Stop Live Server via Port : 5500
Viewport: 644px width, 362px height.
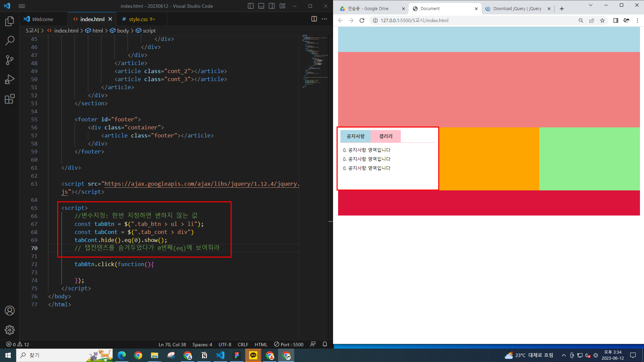point(289,344)
